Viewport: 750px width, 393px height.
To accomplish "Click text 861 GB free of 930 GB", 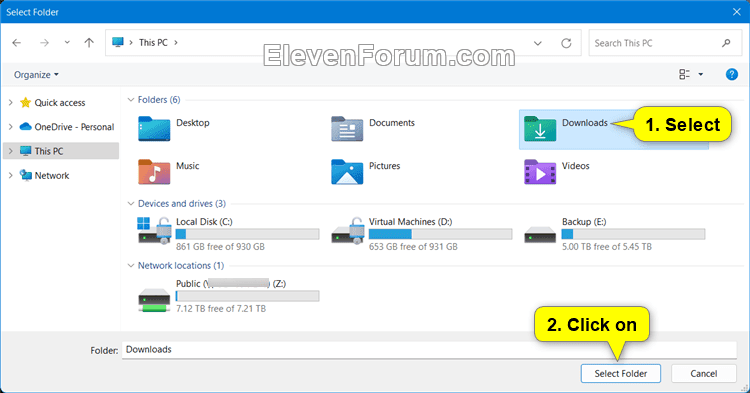I will 220,247.
